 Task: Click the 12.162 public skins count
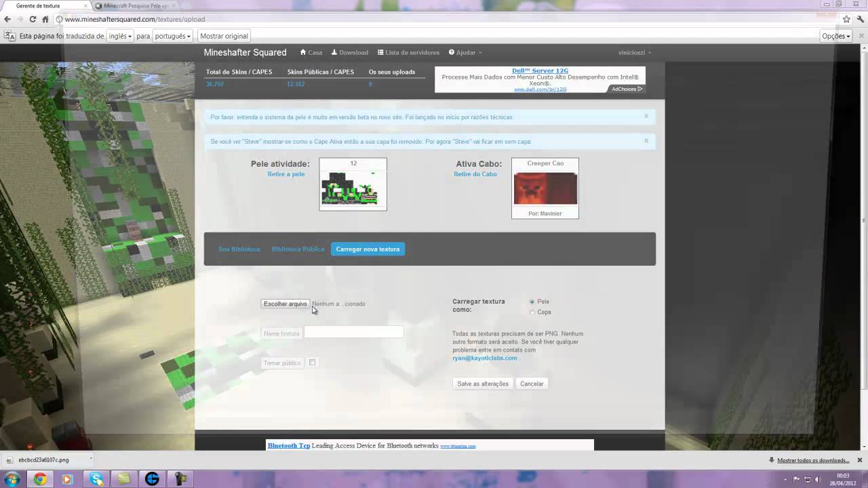click(x=296, y=84)
